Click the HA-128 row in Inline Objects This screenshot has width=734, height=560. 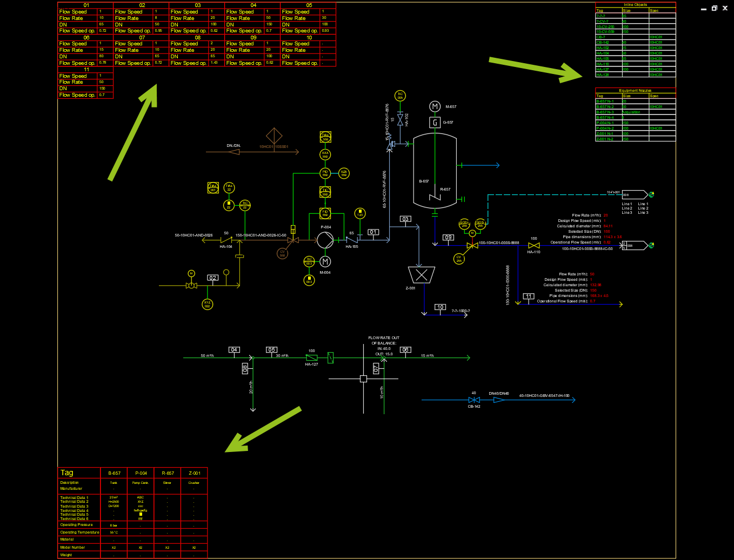tap(636, 75)
